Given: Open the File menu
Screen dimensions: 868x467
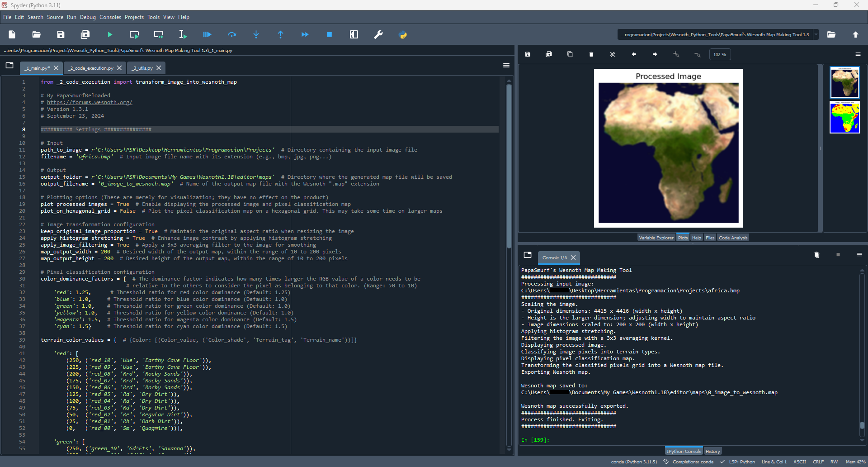Looking at the screenshot, I should [7, 17].
